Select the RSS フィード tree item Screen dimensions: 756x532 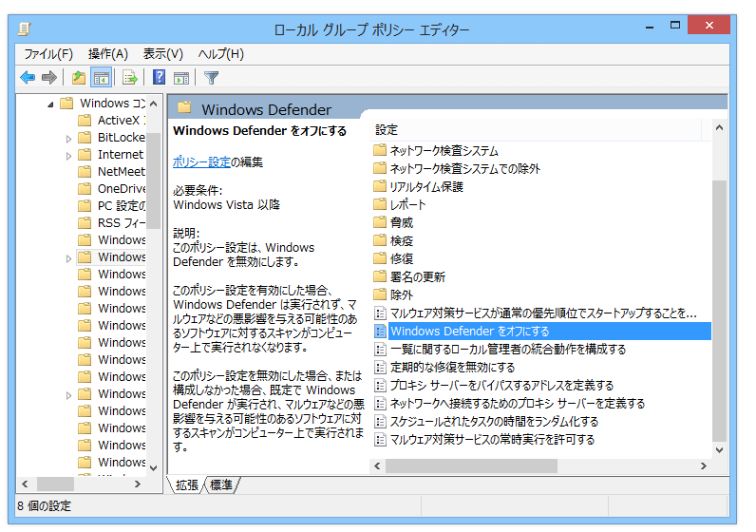(x=112, y=223)
